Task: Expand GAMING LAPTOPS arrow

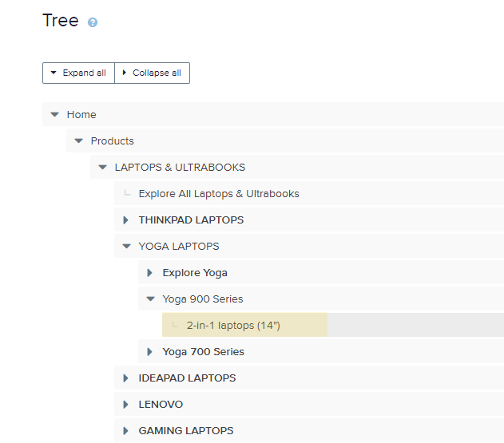Action: (x=125, y=431)
